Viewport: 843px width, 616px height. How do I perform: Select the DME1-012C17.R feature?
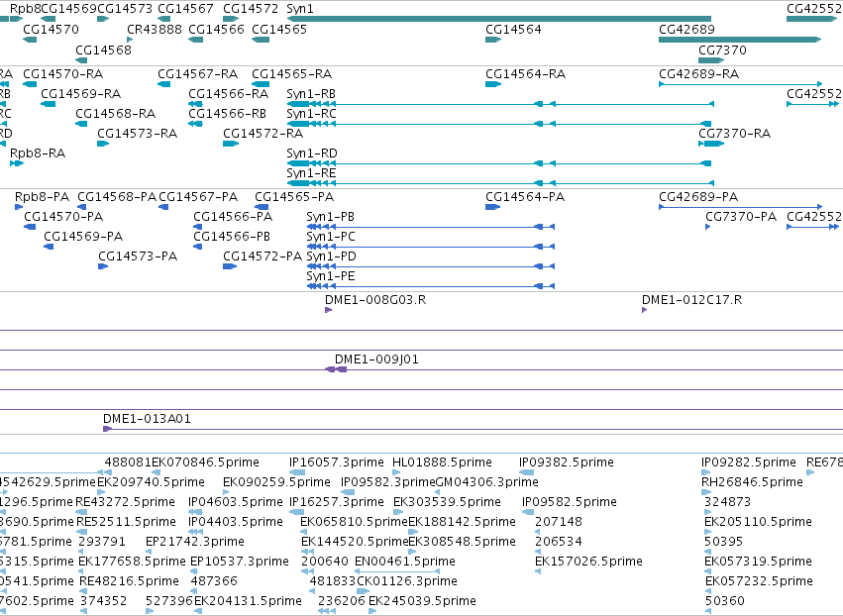(645, 310)
